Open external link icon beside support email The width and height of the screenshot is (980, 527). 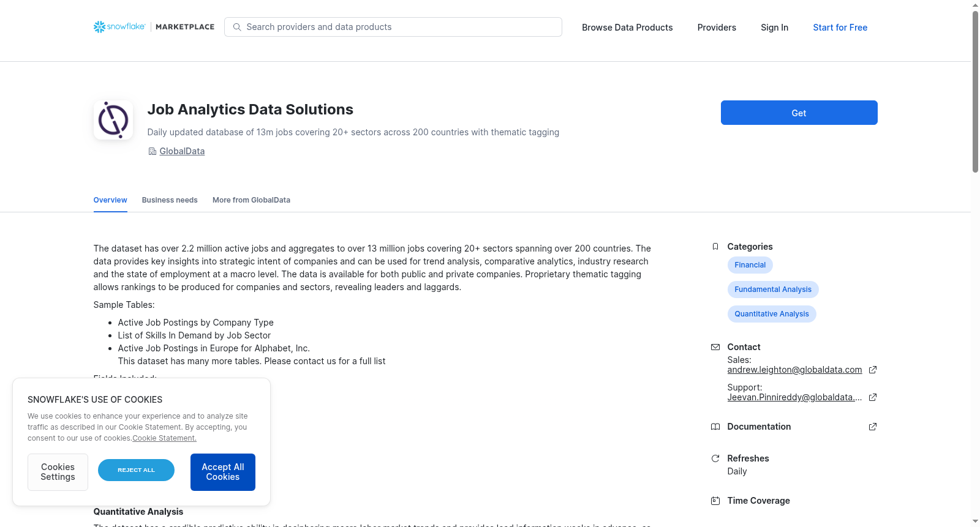[x=873, y=397]
